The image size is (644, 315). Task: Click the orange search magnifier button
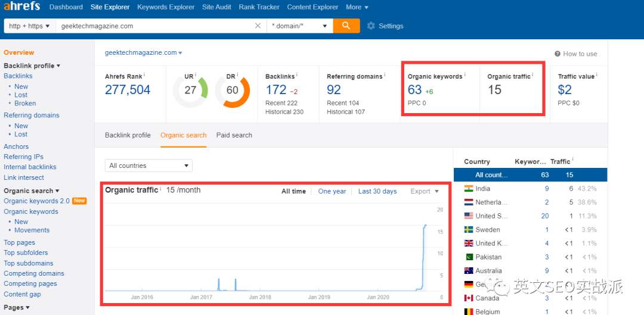tap(346, 26)
